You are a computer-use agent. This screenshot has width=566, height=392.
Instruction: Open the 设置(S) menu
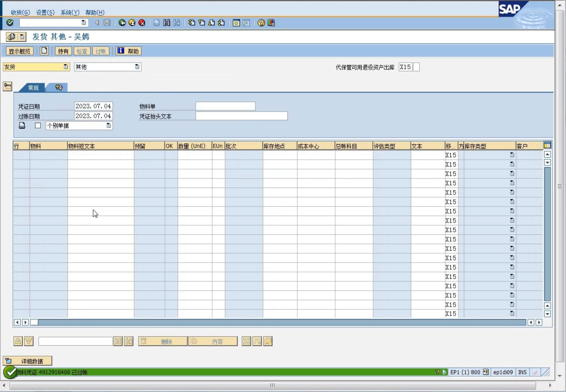[x=45, y=13]
